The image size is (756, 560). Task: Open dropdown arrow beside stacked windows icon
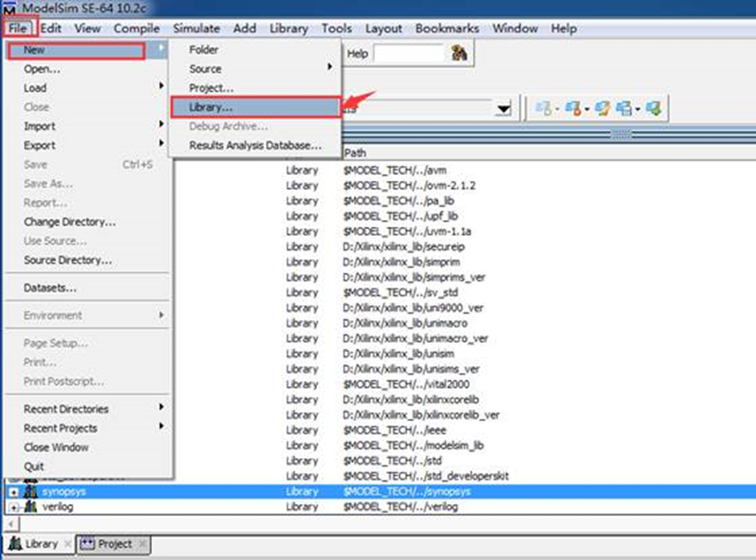pyautogui.click(x=637, y=109)
